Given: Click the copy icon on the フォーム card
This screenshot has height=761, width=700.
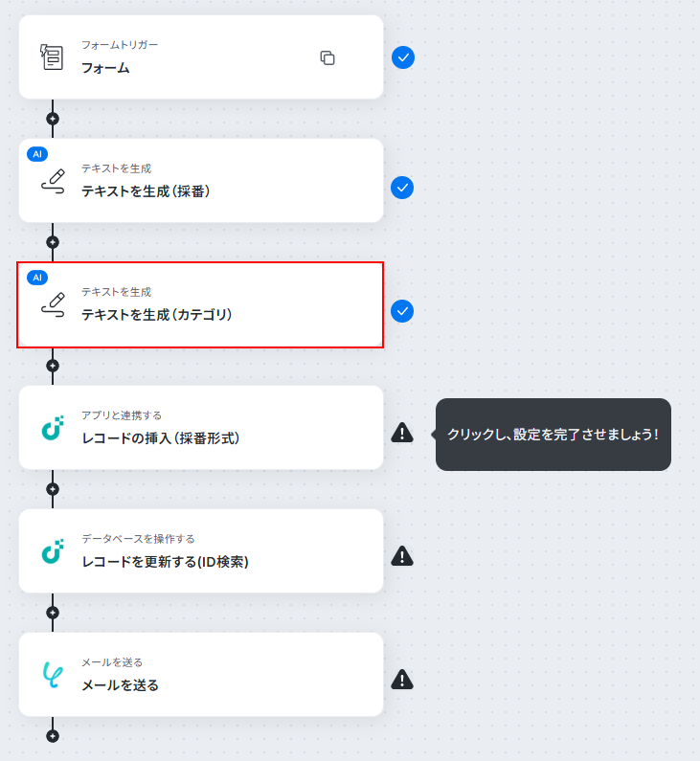Looking at the screenshot, I should click(x=327, y=57).
